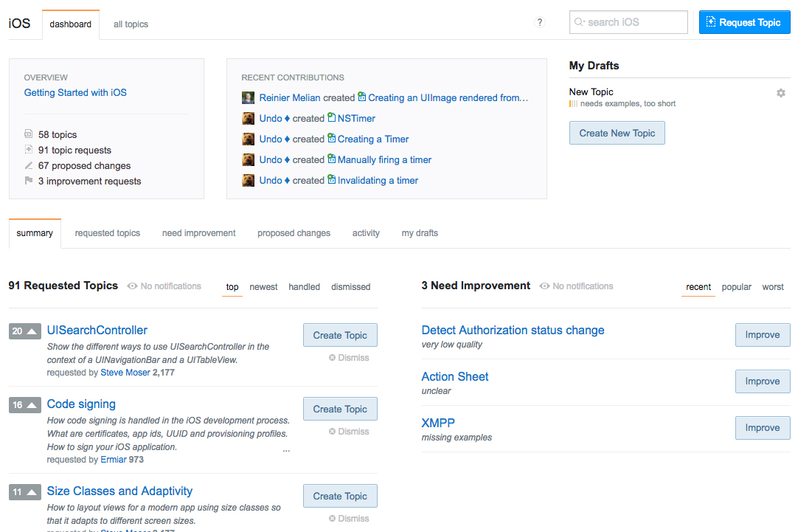Click Improve for the XMPP topic
812x532 pixels.
pyautogui.click(x=762, y=428)
